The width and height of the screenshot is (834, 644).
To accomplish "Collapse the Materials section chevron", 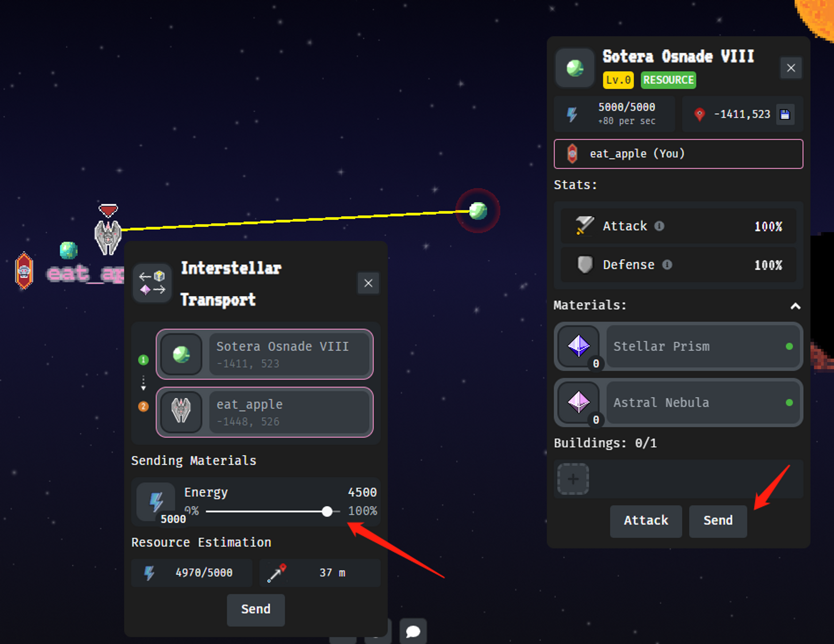I will (795, 306).
